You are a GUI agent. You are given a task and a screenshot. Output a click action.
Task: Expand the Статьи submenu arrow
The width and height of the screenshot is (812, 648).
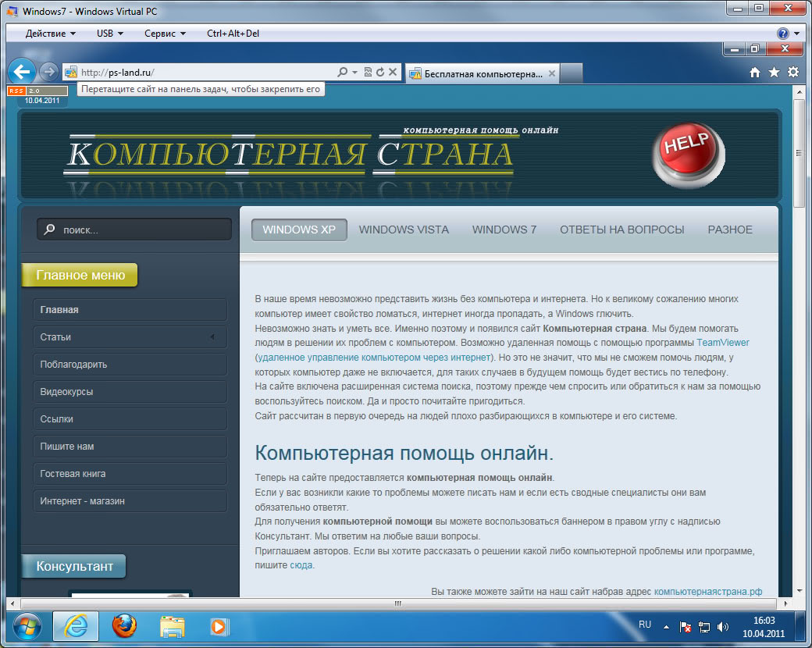pos(212,337)
